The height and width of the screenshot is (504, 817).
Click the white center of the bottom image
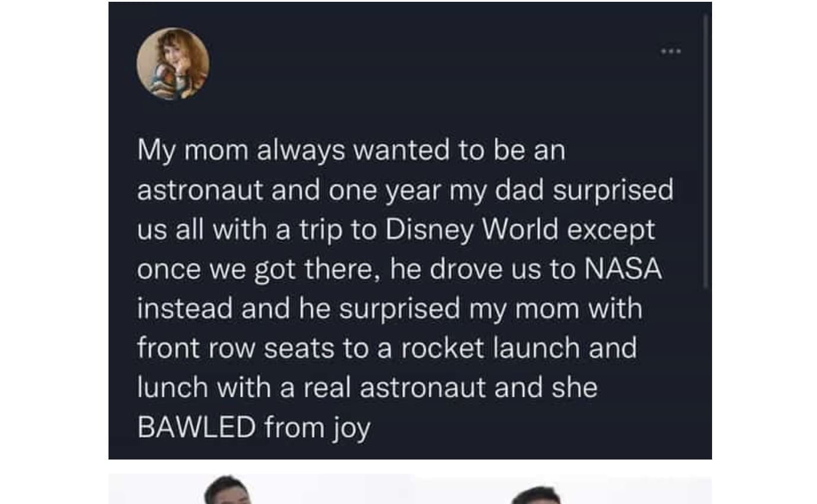click(379, 490)
